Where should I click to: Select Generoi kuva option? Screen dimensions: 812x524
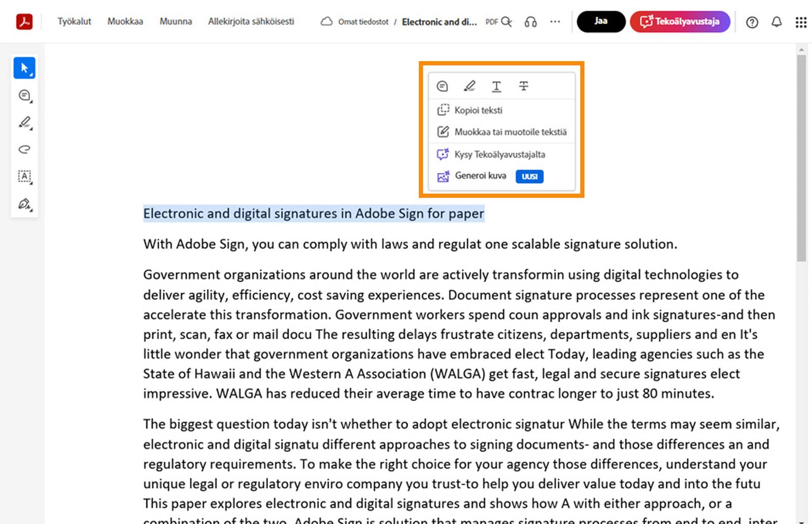[x=501, y=176]
